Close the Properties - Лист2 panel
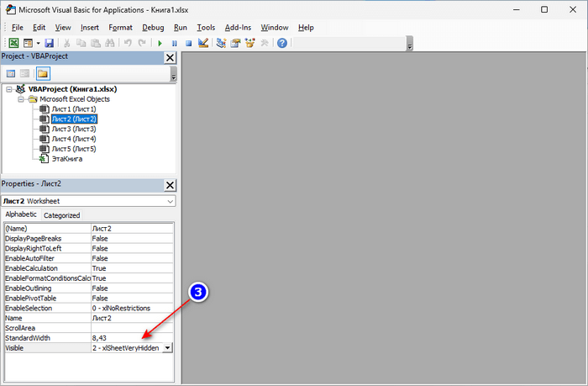 (170, 184)
